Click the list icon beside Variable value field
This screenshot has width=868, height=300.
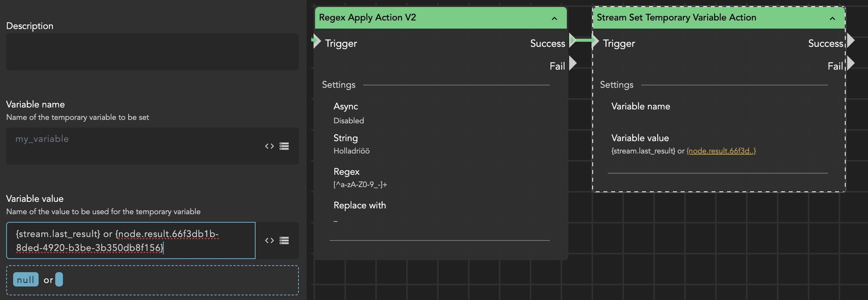click(284, 240)
